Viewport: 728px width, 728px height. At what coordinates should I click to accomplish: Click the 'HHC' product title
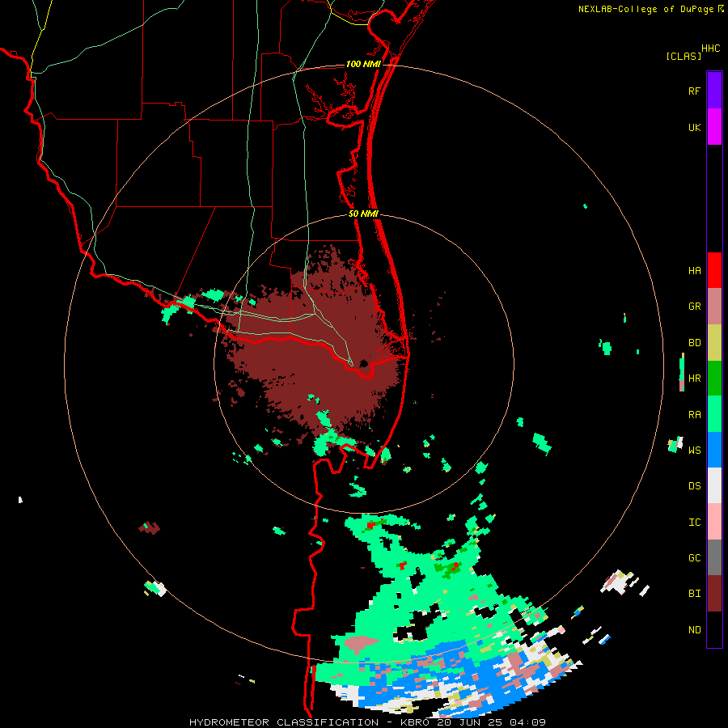pyautogui.click(x=711, y=49)
